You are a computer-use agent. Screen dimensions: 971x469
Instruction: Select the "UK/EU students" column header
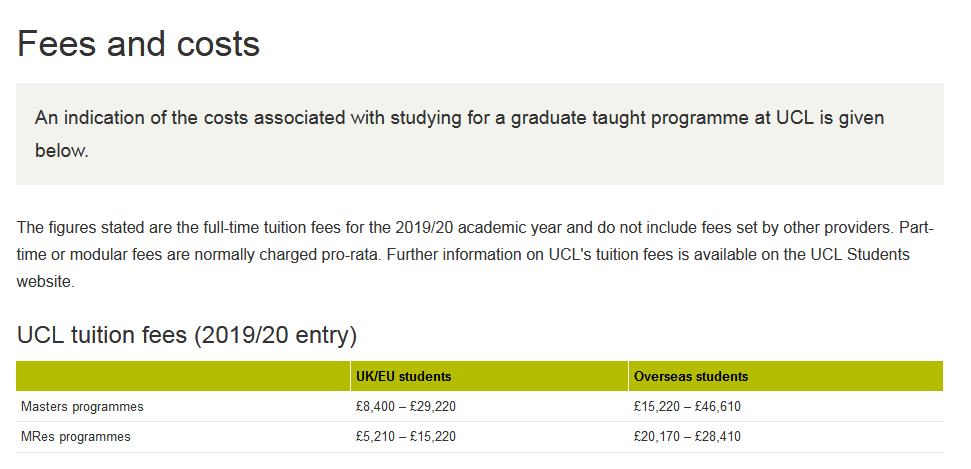403,377
